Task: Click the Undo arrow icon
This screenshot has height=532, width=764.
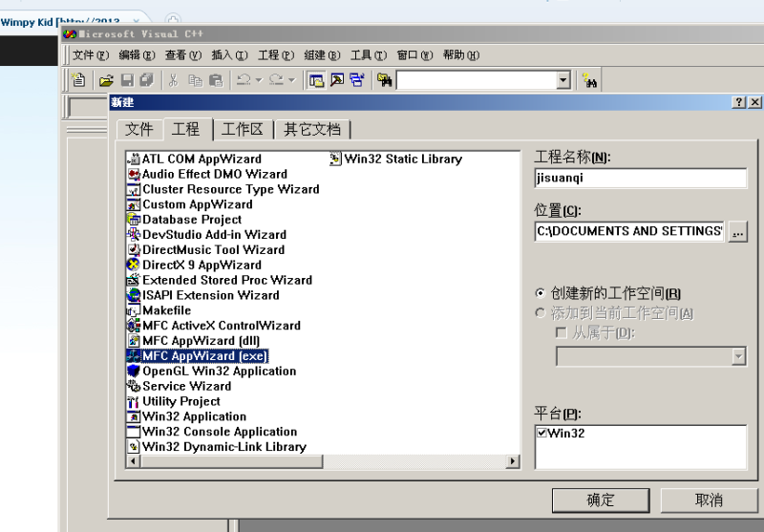Action: (244, 80)
